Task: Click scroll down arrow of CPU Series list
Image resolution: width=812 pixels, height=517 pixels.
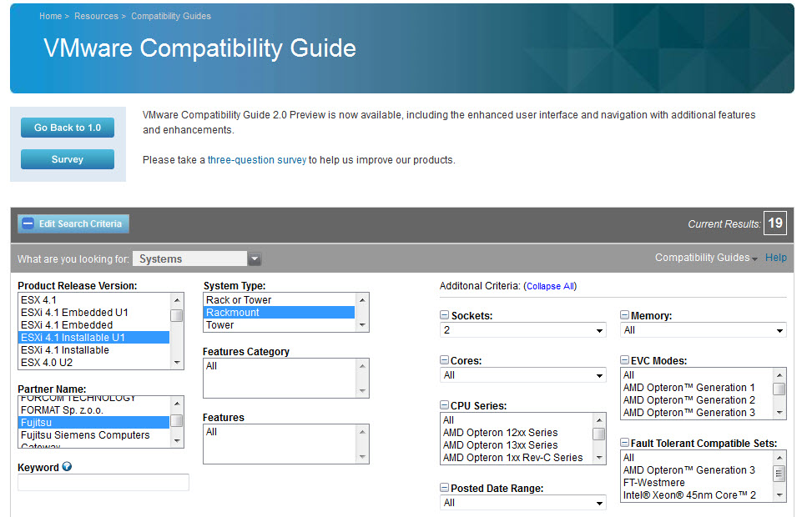Action: [x=599, y=458]
